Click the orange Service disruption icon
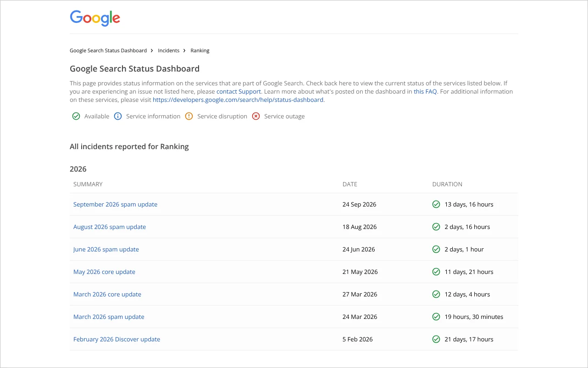The height and width of the screenshot is (368, 588). [189, 116]
